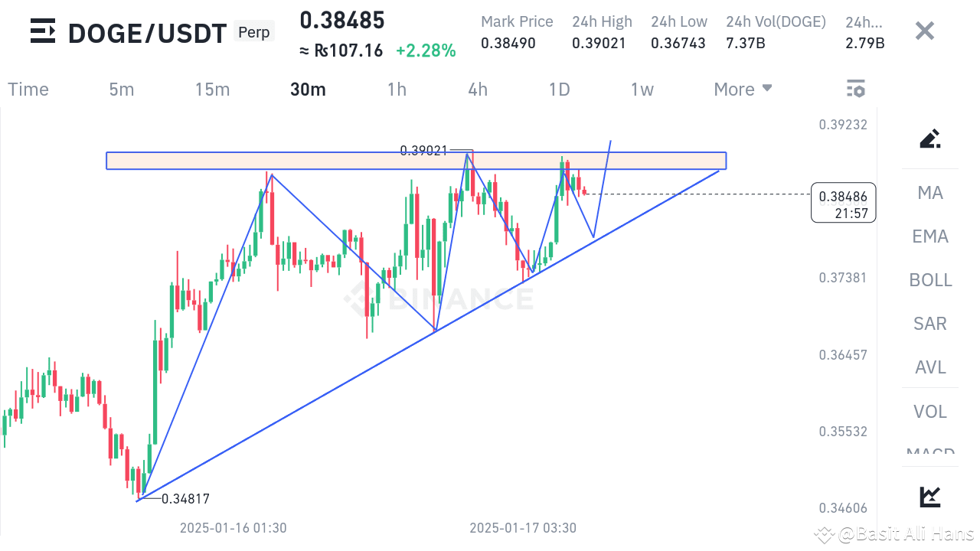Enable the AVL indicator
The width and height of the screenshot is (980, 551).
point(929,367)
